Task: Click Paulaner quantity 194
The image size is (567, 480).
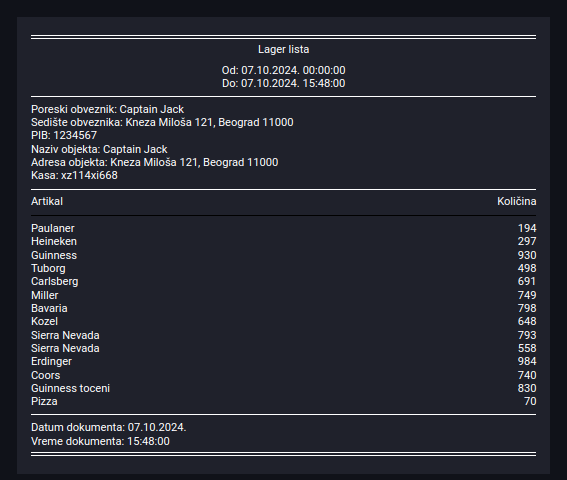Action: tap(527, 228)
